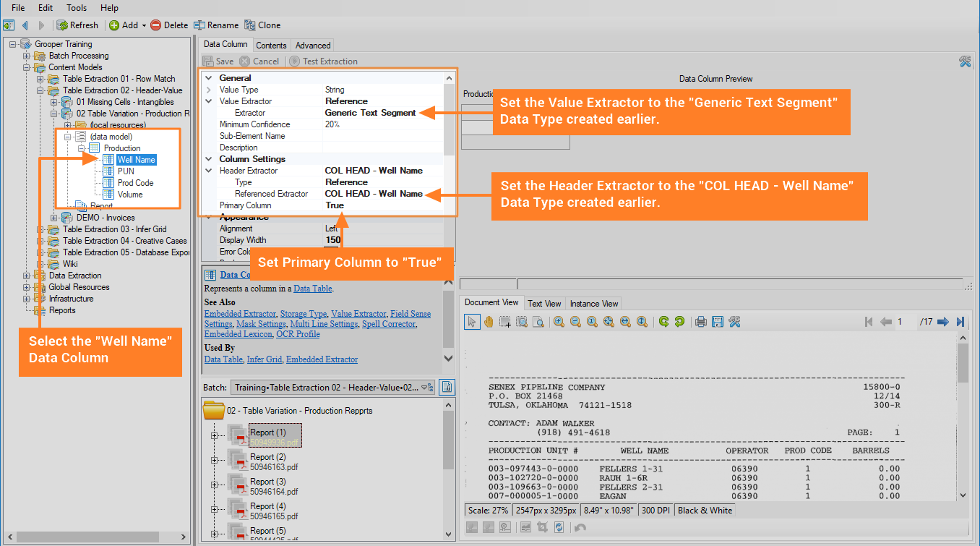Image resolution: width=980 pixels, height=546 pixels.
Task: Expand the Report (2) batch folder node
Action: click(x=214, y=461)
